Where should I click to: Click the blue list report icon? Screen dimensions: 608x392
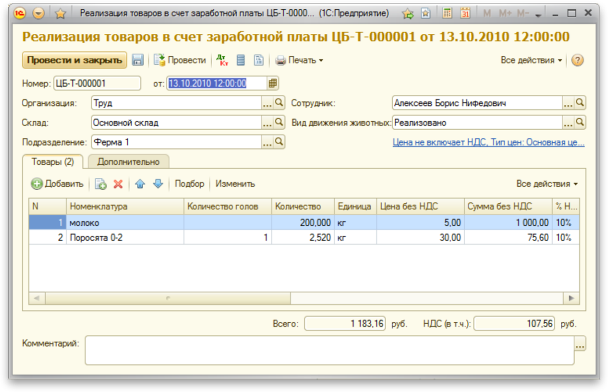(x=241, y=60)
